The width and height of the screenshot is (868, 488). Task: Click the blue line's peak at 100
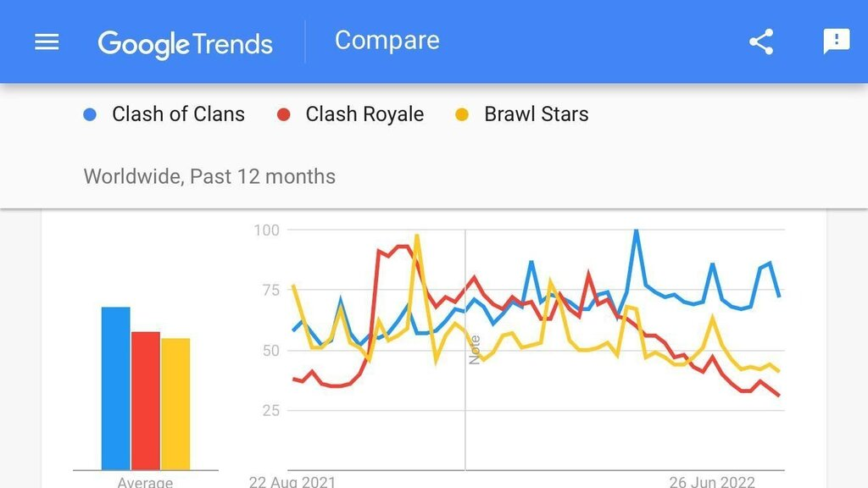(x=636, y=231)
